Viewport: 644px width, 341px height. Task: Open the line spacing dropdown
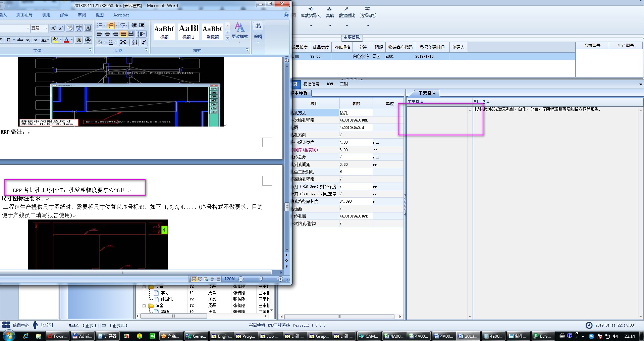click(141, 34)
